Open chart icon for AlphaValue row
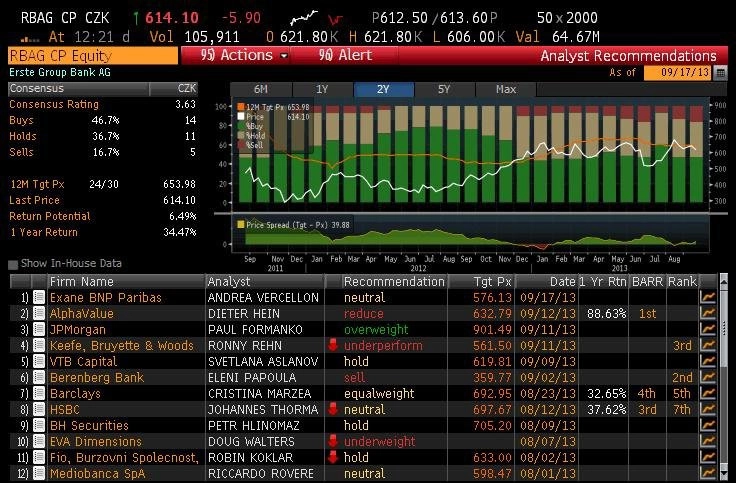 point(708,314)
